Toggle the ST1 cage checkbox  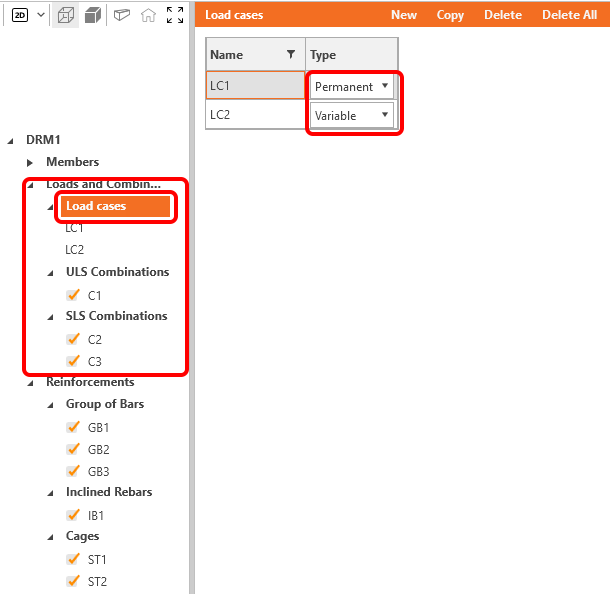73,559
